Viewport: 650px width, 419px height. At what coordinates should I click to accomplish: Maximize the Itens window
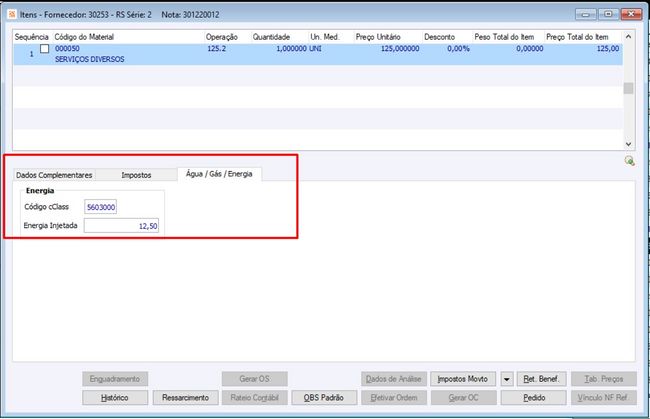(608, 15)
